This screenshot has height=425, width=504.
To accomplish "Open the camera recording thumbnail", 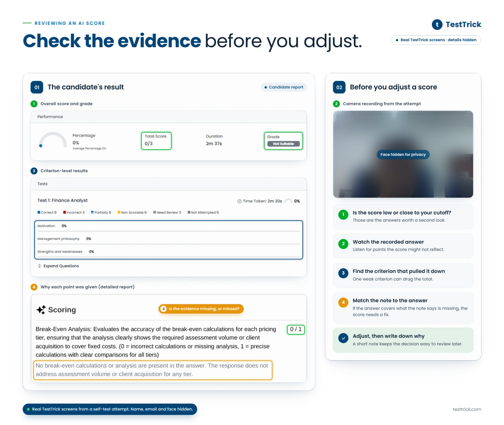I will [x=403, y=154].
